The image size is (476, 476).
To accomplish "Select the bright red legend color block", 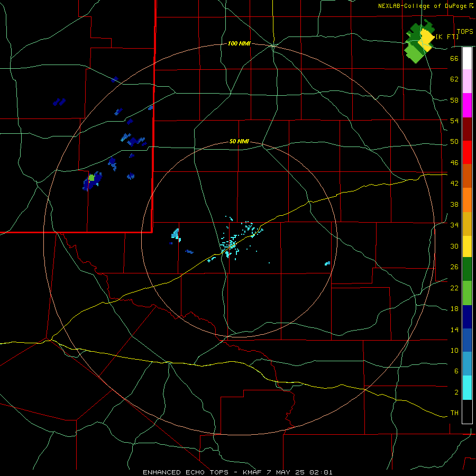I will pyautogui.click(x=467, y=152).
